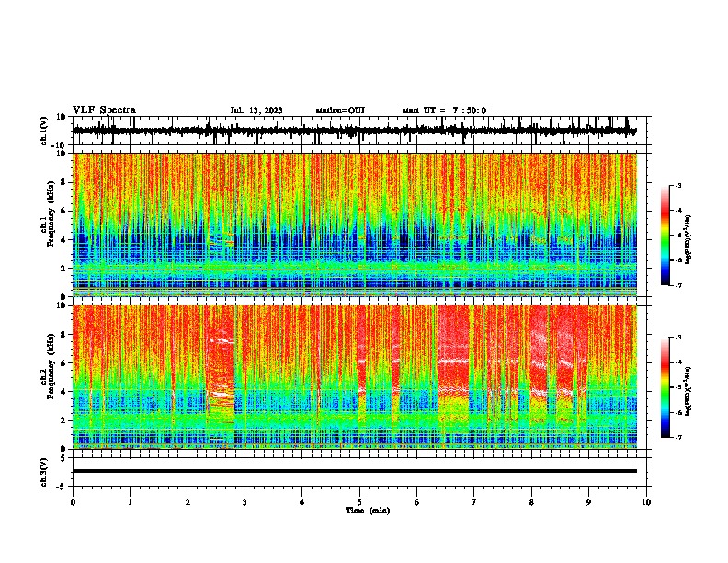Viewport: 728px width, 563px height.
Task: Click the "-3" tick on lower colorbar
Action: 677,338
